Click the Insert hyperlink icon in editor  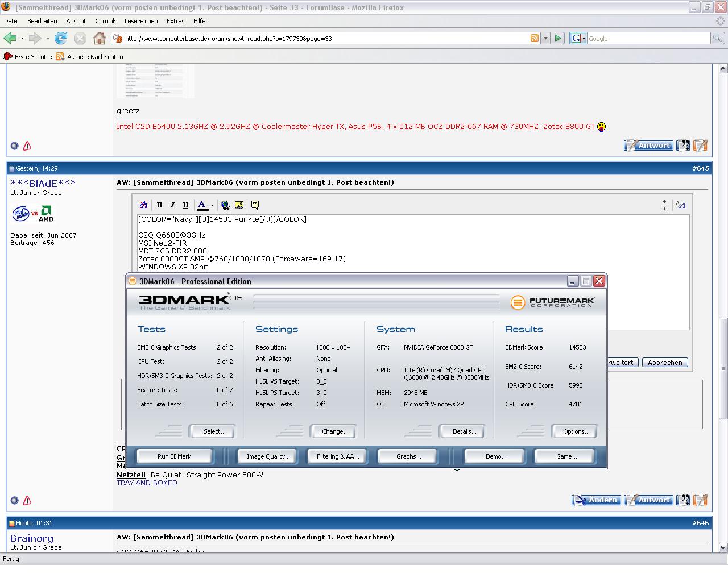pyautogui.click(x=226, y=205)
